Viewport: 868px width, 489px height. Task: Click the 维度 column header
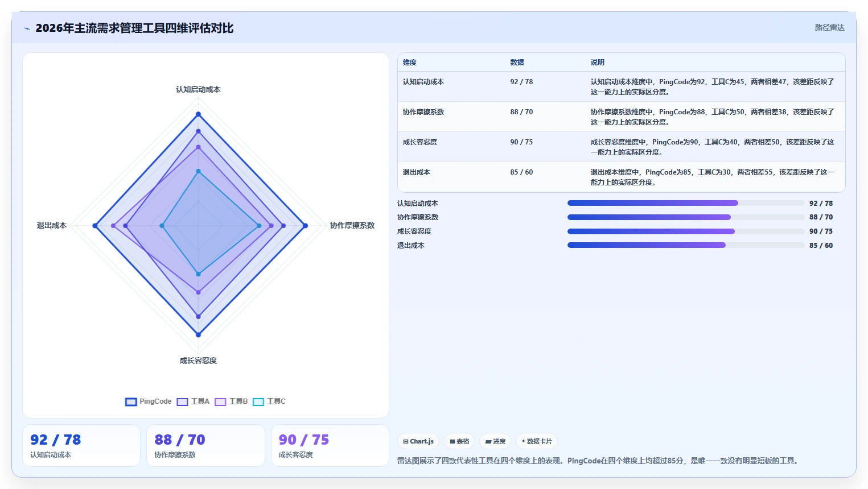[410, 63]
